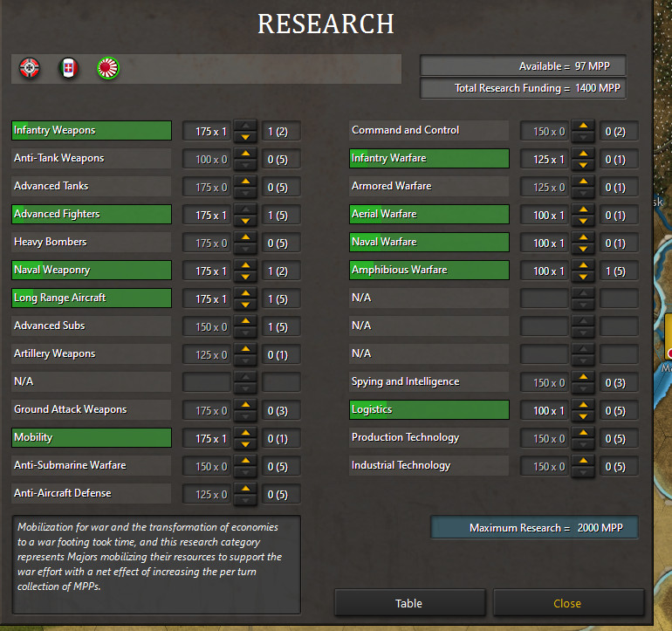Select the Ground Attack Weapons research category
Viewport: 672px width, 631px height.
click(x=92, y=409)
